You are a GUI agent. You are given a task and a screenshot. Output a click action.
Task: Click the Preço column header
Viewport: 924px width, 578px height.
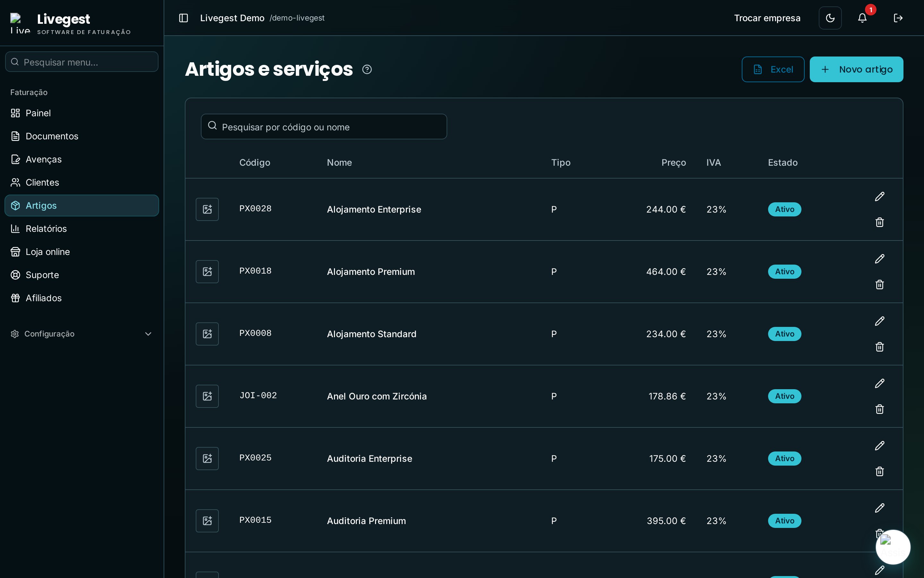[x=673, y=162]
